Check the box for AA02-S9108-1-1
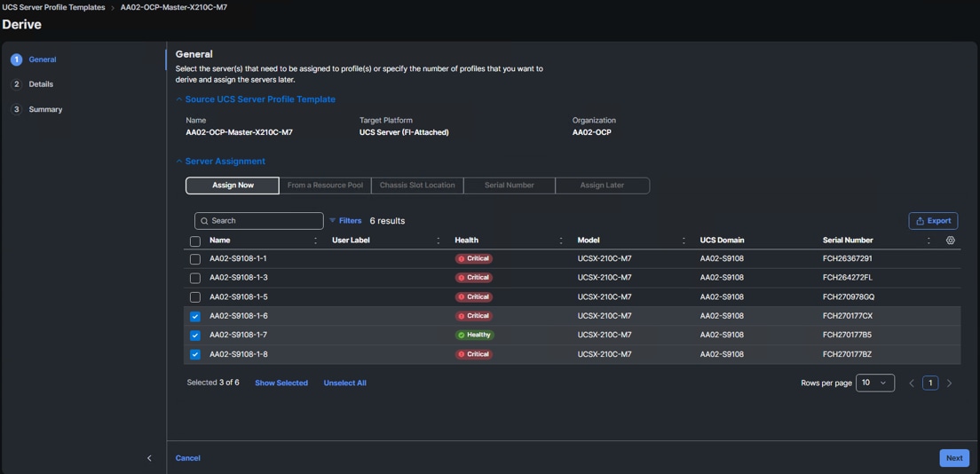980x474 pixels. click(195, 259)
